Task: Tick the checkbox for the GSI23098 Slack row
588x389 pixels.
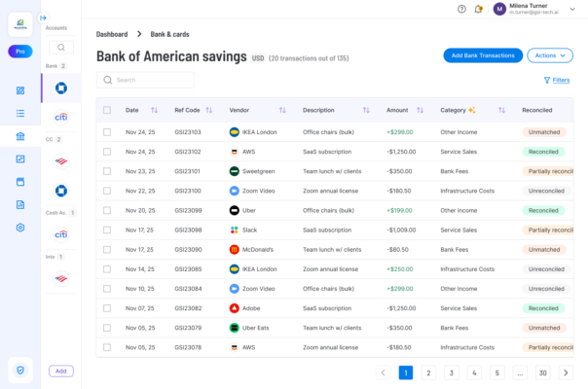Action: click(107, 230)
